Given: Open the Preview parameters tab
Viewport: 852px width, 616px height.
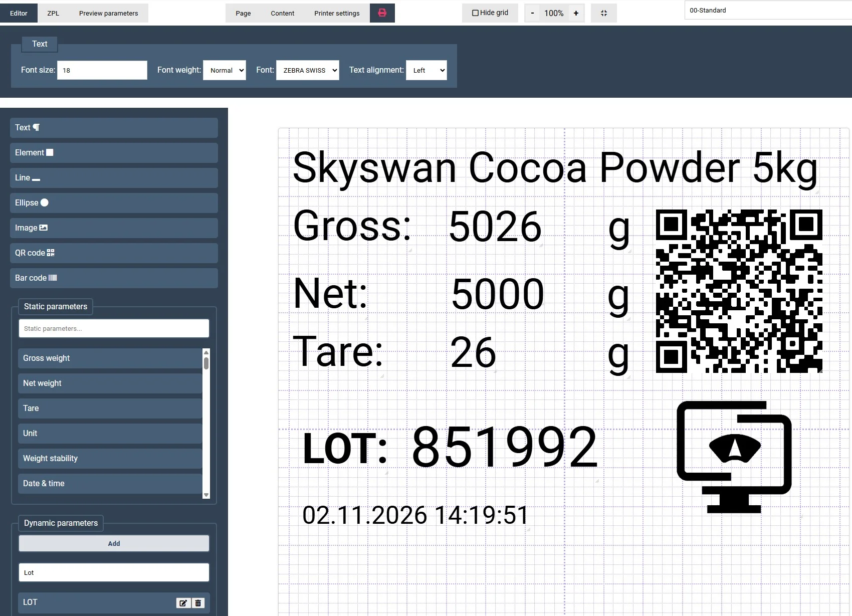Looking at the screenshot, I should 108,13.
